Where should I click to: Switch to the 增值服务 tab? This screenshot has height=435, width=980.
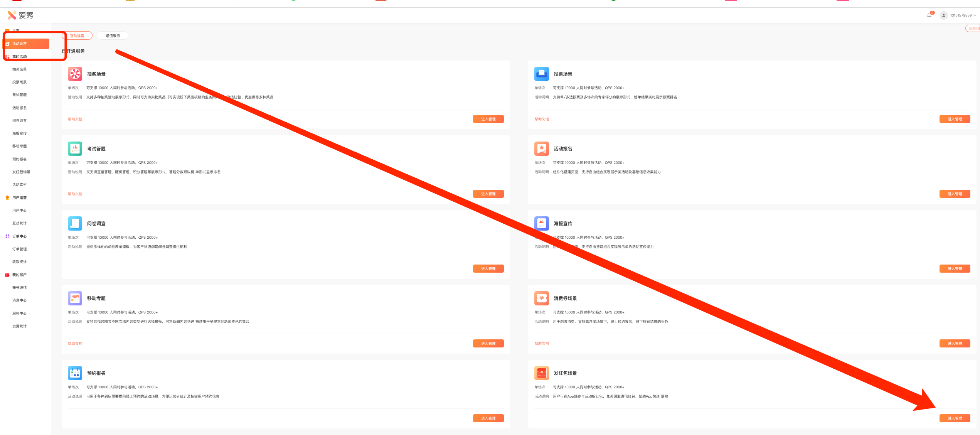click(x=113, y=36)
